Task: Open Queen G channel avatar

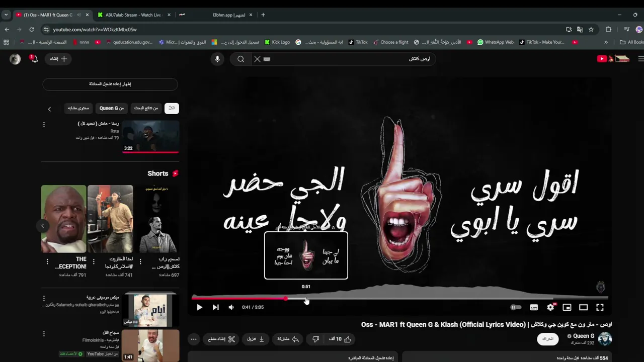Action: (605, 338)
